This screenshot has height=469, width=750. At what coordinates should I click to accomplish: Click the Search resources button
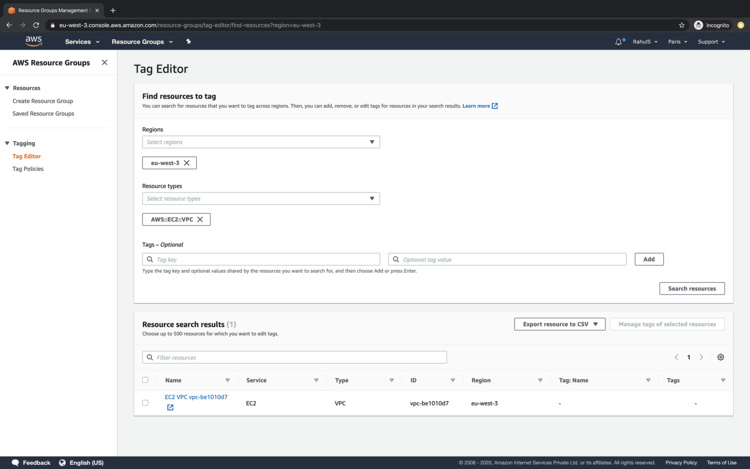pyautogui.click(x=691, y=288)
